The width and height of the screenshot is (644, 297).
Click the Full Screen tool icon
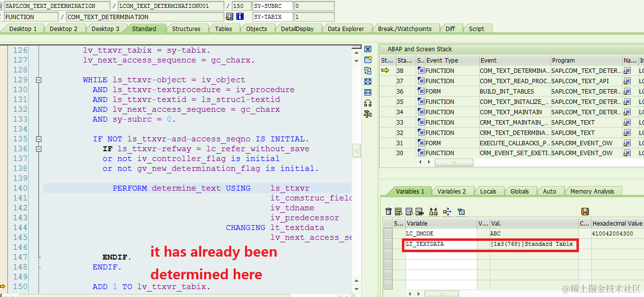tap(368, 81)
